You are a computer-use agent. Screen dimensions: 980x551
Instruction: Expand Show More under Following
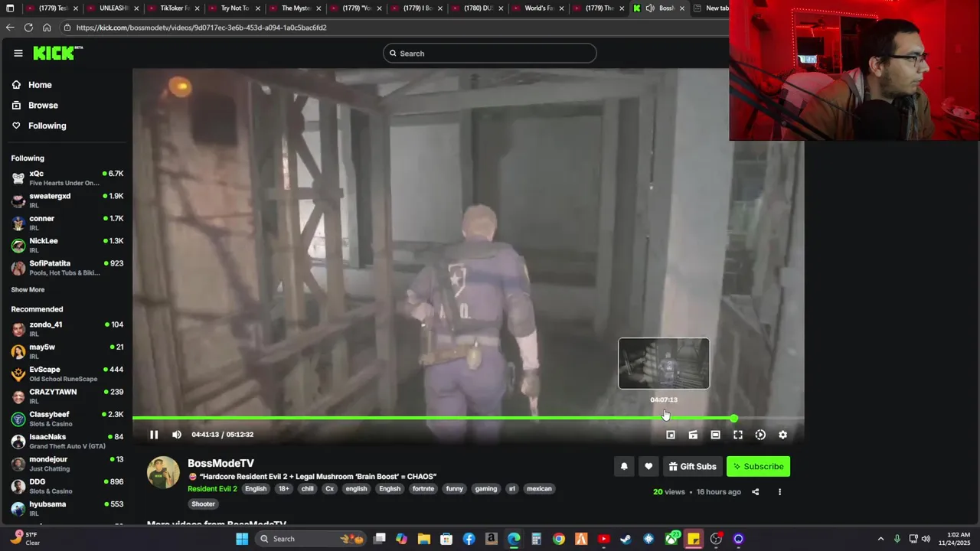(28, 289)
